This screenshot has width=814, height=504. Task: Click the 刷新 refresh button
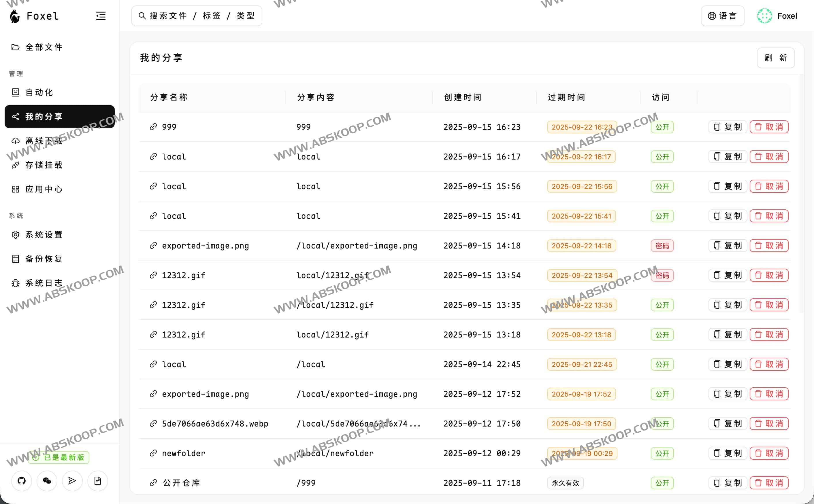(x=776, y=58)
